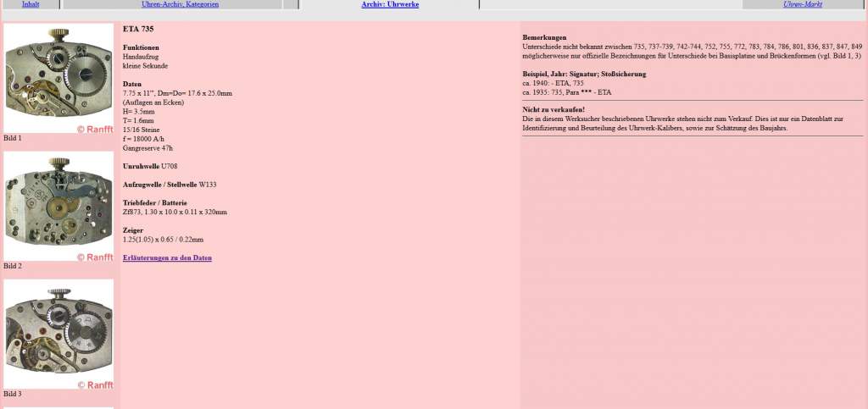Image resolution: width=868 pixels, height=409 pixels.
Task: Click the hand sizes 1.25(1.05) x 0.65 line
Action: coord(163,240)
